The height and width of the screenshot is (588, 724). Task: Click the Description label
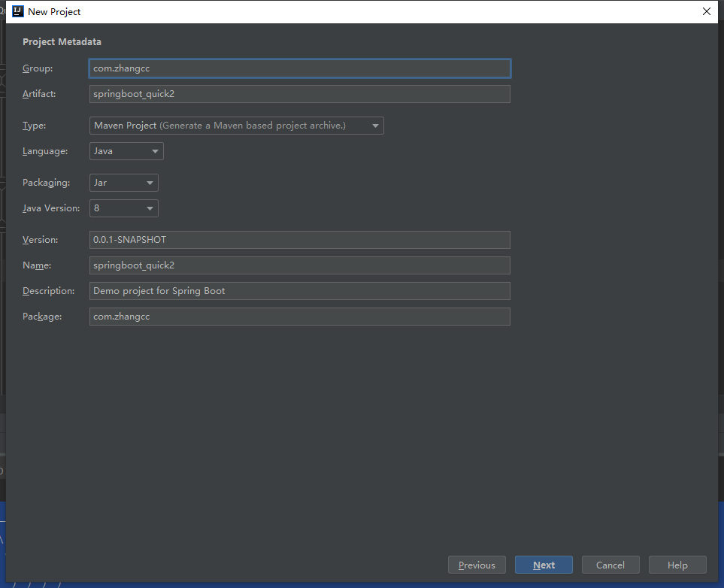click(x=48, y=291)
